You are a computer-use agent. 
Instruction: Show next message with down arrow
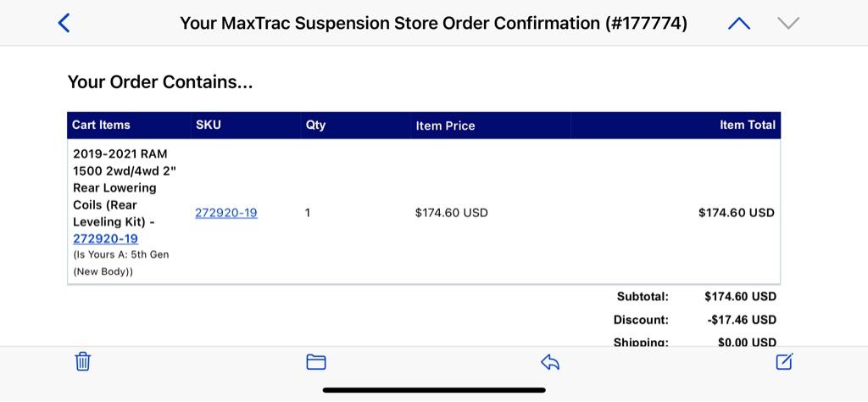click(788, 23)
